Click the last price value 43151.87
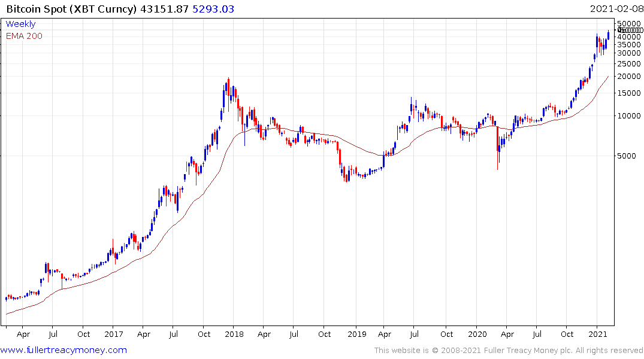The width and height of the screenshot is (644, 359). coord(164,9)
